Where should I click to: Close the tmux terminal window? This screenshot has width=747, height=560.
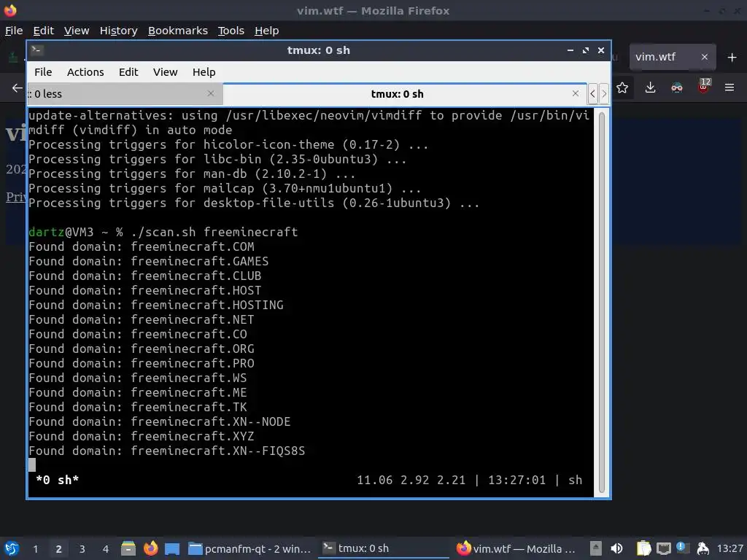pyautogui.click(x=601, y=50)
